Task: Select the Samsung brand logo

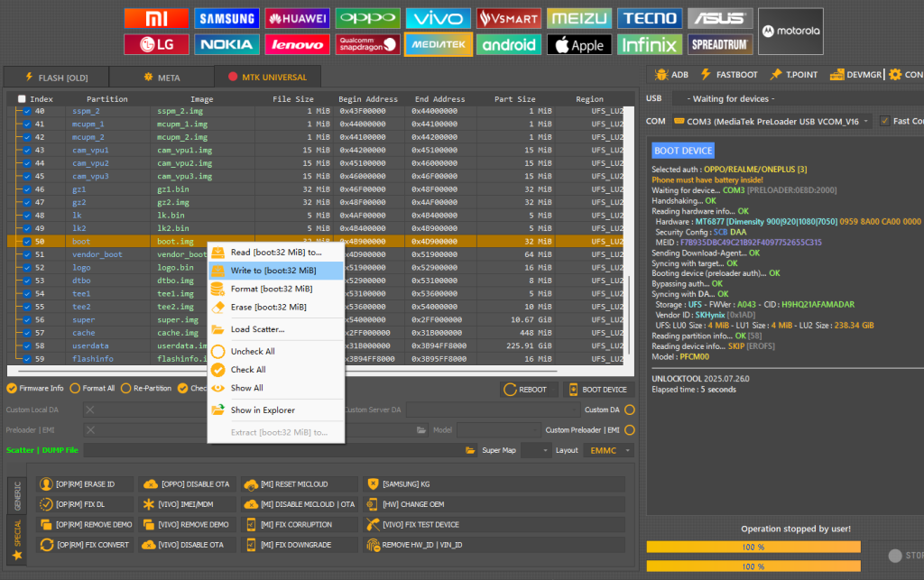Action: [226, 18]
